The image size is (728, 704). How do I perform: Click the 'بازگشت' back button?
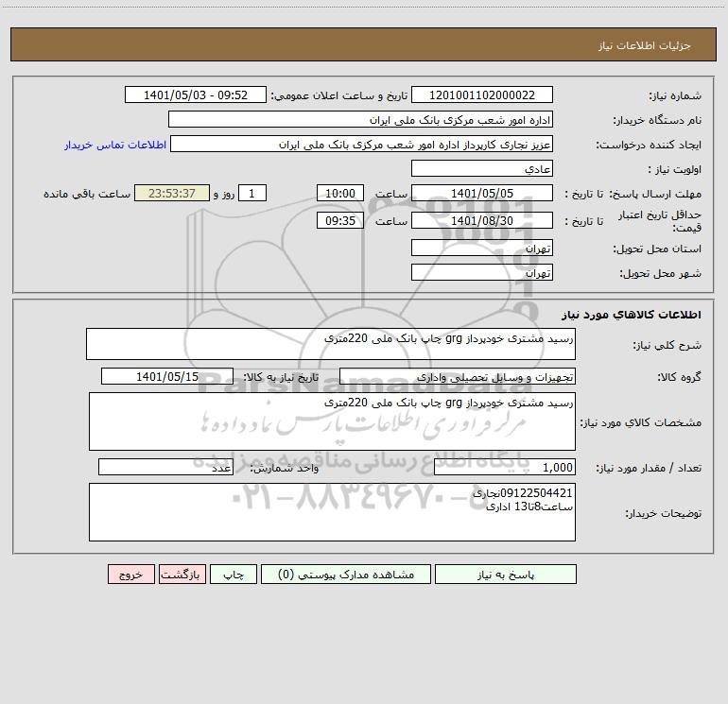tap(182, 575)
